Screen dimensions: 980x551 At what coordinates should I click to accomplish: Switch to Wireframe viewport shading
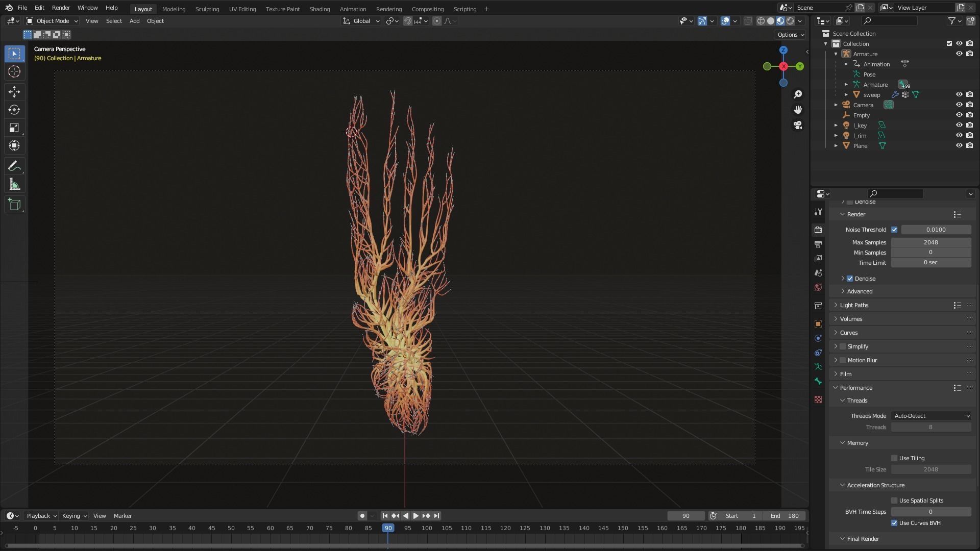click(x=761, y=21)
